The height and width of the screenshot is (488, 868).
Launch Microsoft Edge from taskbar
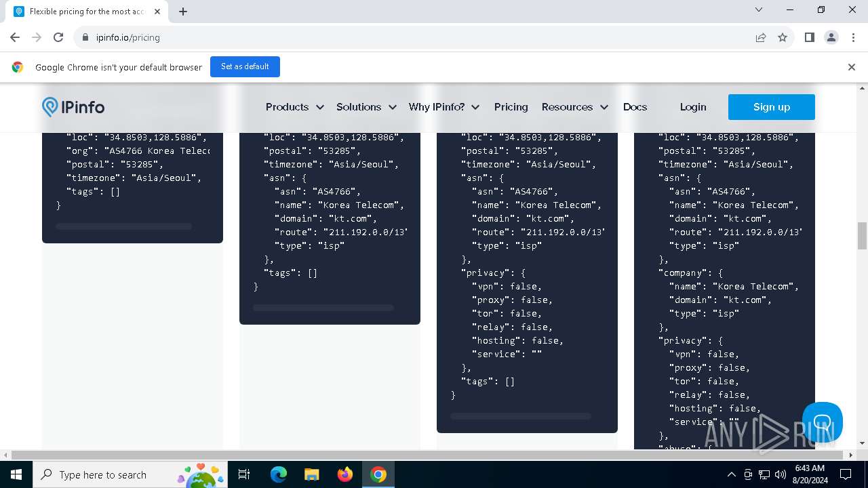tap(279, 474)
